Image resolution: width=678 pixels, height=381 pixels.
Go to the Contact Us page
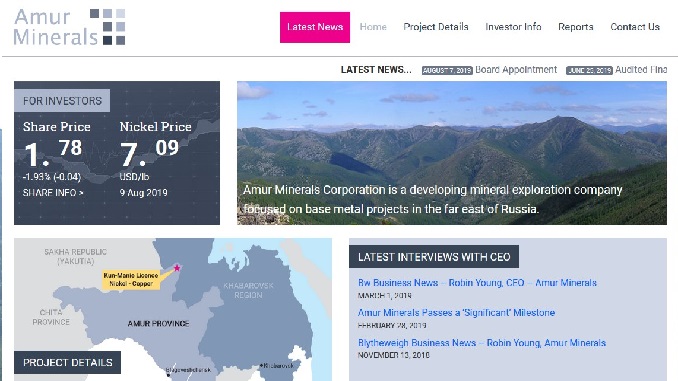click(x=635, y=27)
